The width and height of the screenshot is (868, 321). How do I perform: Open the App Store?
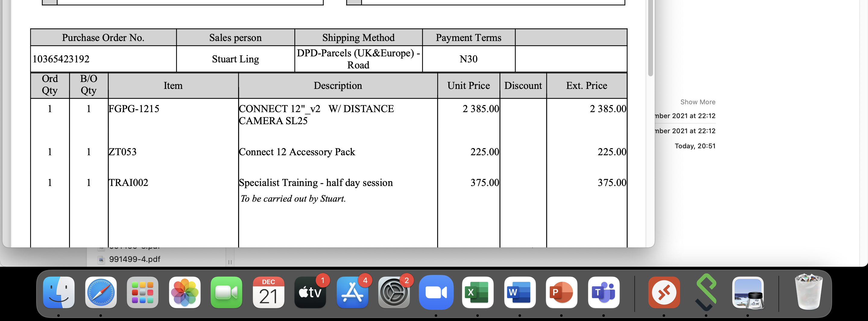(x=352, y=292)
